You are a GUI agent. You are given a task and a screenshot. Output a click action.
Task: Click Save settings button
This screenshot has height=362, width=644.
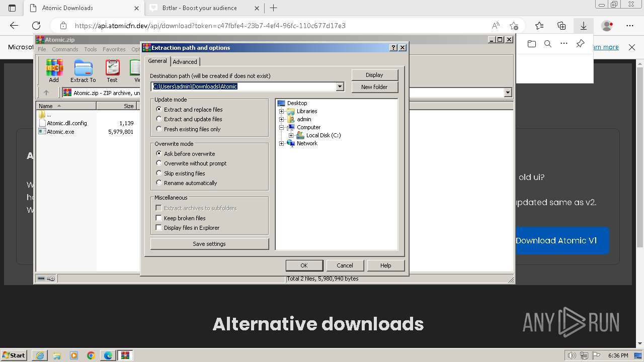click(x=209, y=244)
